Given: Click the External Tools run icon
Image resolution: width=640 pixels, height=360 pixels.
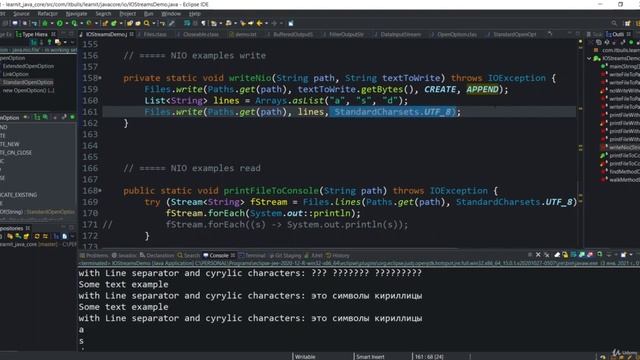Looking at the screenshot, I should 89,23.
